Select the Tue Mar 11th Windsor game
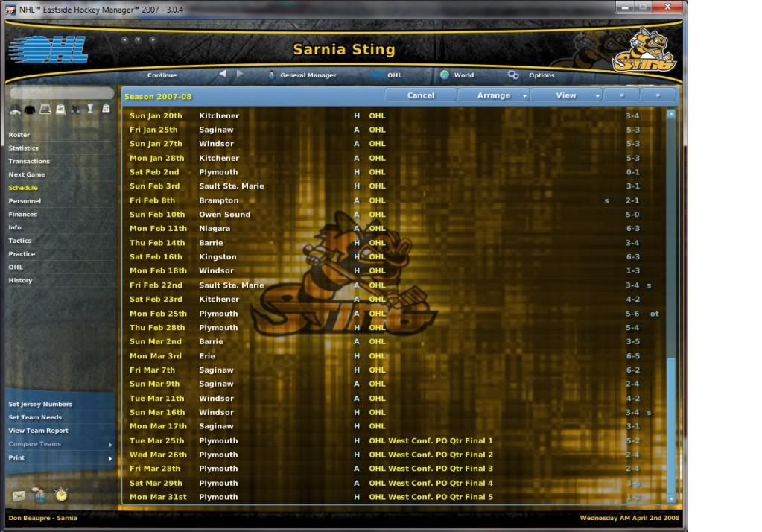 pyautogui.click(x=395, y=399)
